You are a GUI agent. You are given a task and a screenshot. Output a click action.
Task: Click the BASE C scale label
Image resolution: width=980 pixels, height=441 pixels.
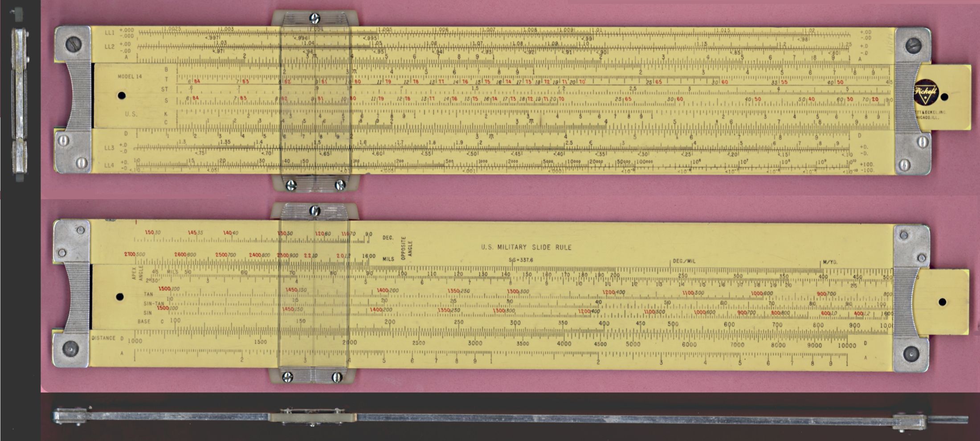(x=151, y=321)
